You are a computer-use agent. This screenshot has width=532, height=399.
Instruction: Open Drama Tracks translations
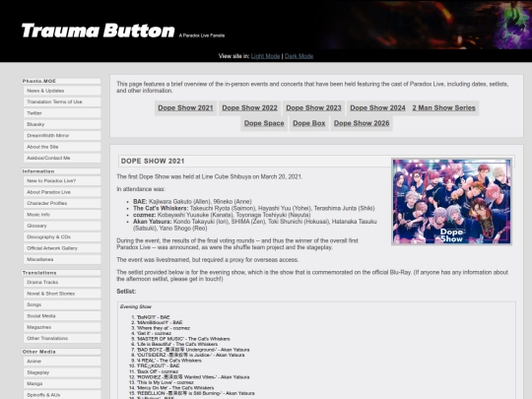click(62, 283)
